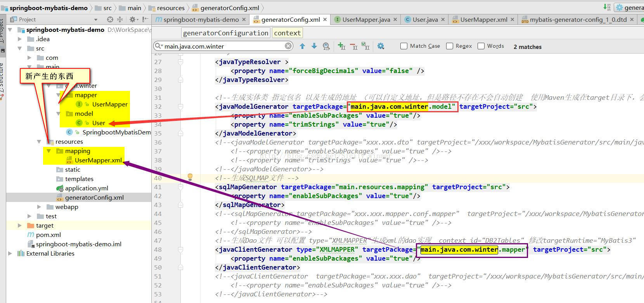Enable Regex checkbox

450,46
